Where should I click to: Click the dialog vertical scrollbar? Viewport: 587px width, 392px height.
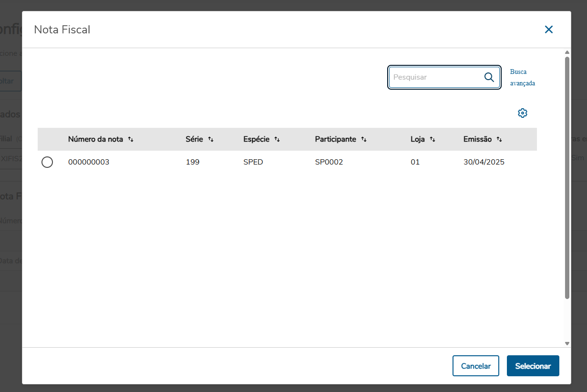(x=567, y=177)
